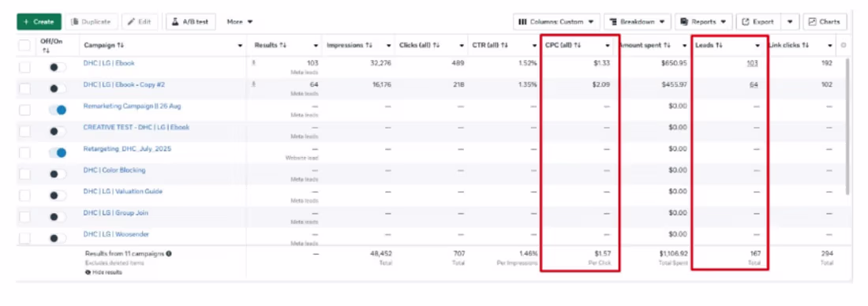Image resolution: width=868 pixels, height=306 pixels.
Task: Open the Retargeting_DHC_July_2025 campaign
Action: pos(127,149)
